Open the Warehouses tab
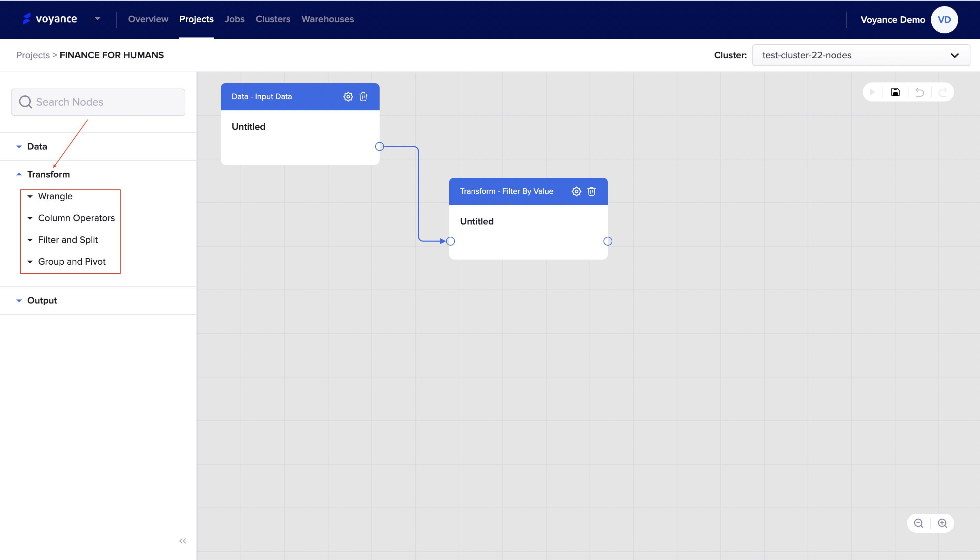Screen dimensions: 980x560 tap(327, 19)
